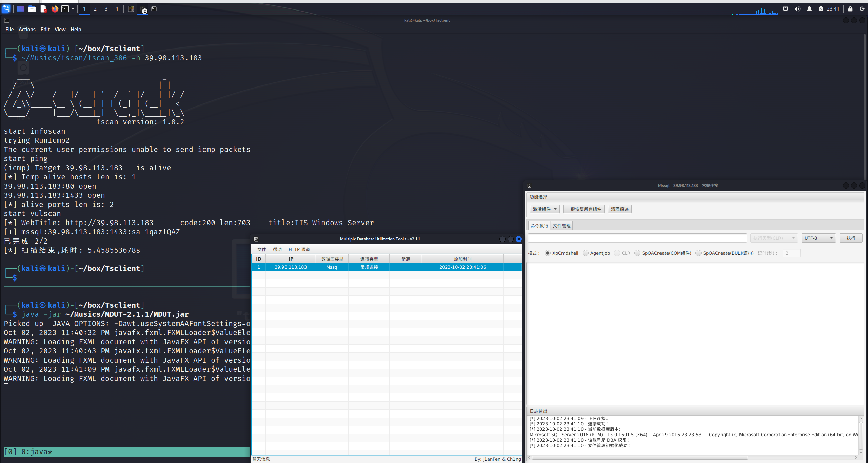Screen dimensions: 868x463
Task: Select the XpCmdshell mode radio button
Action: tap(548, 253)
